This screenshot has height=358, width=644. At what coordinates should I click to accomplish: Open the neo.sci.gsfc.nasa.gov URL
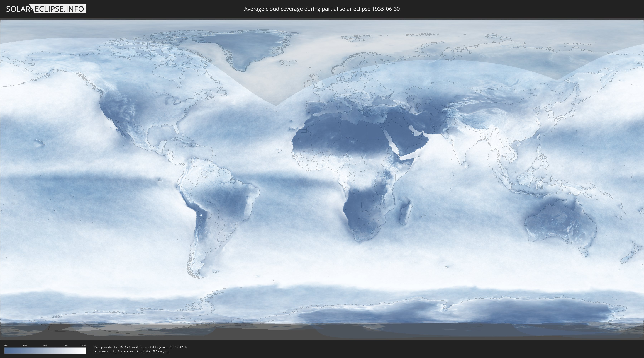(114, 351)
